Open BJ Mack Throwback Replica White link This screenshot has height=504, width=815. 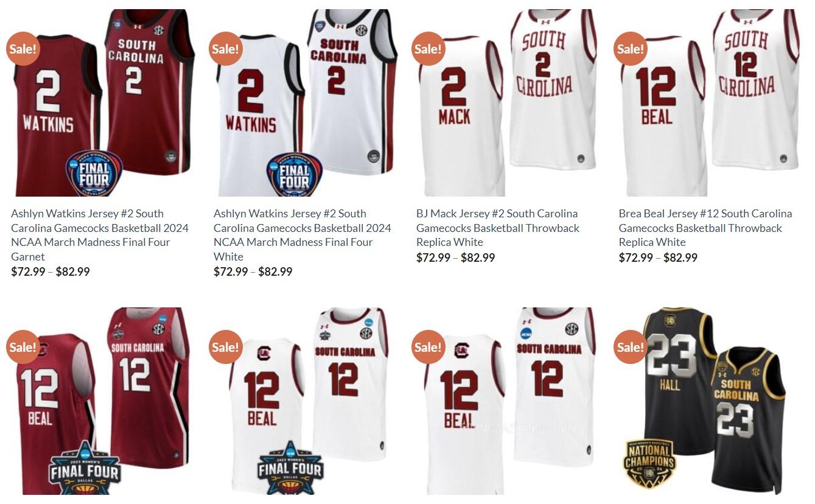click(498, 228)
